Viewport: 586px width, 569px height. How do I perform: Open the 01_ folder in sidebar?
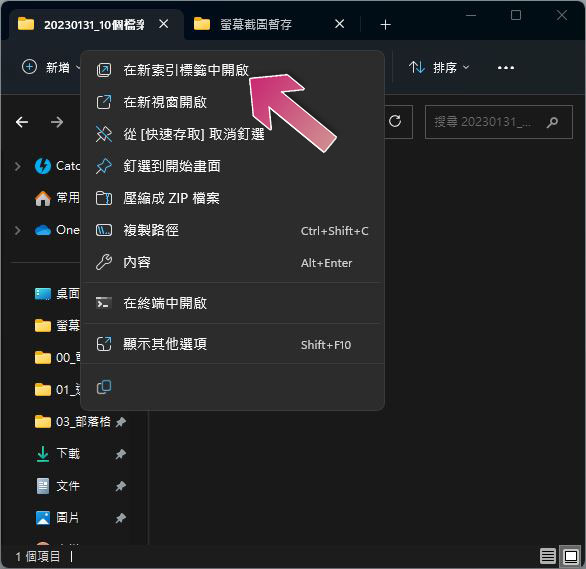pos(57,390)
